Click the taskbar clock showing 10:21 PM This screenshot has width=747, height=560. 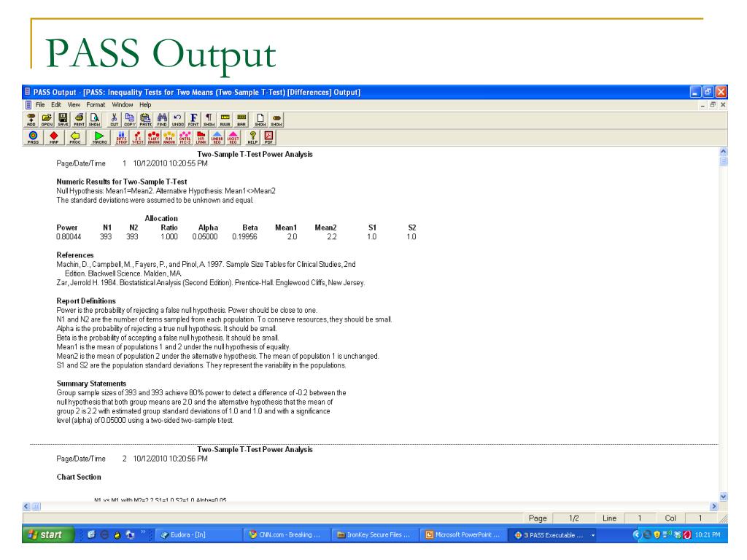tap(708, 534)
